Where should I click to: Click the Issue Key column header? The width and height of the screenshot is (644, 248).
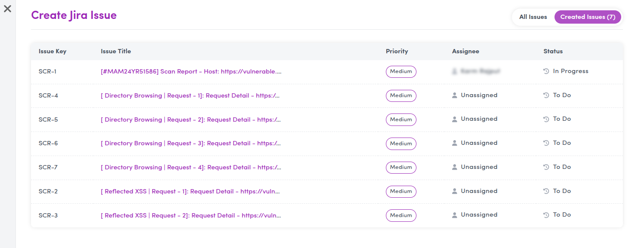[52, 51]
